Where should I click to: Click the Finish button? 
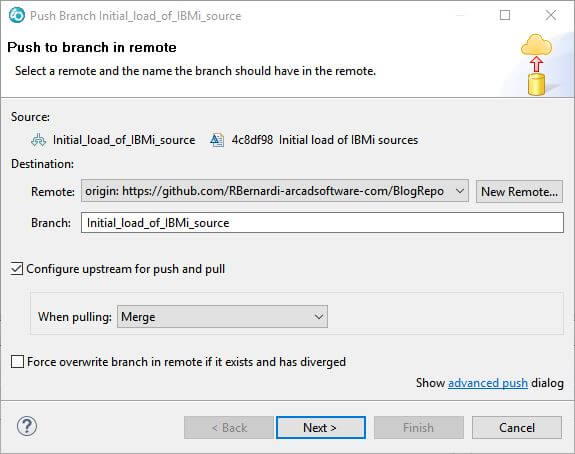click(418, 428)
